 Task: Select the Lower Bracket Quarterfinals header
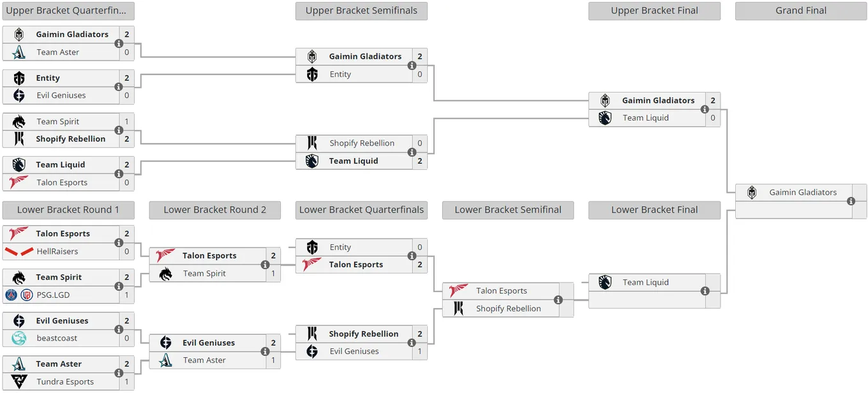coord(361,210)
